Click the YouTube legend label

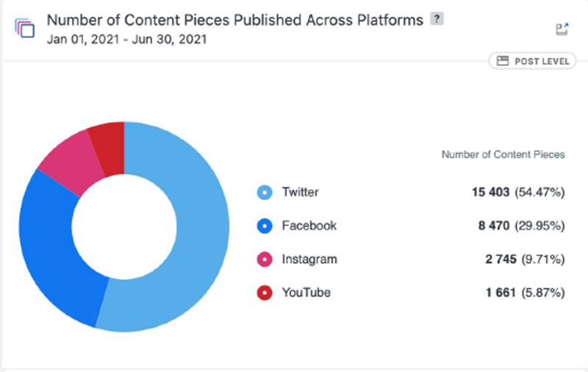(306, 293)
